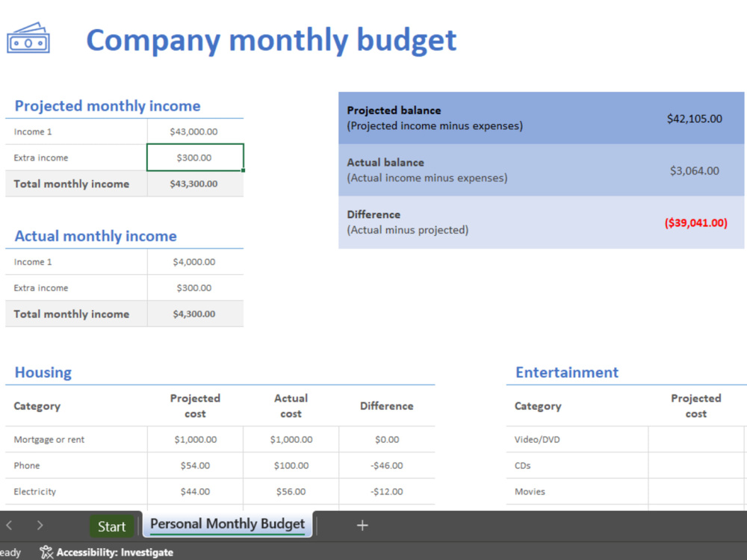747x560 pixels.
Task: Select Phone projected cost $54.00
Action: coord(195,465)
